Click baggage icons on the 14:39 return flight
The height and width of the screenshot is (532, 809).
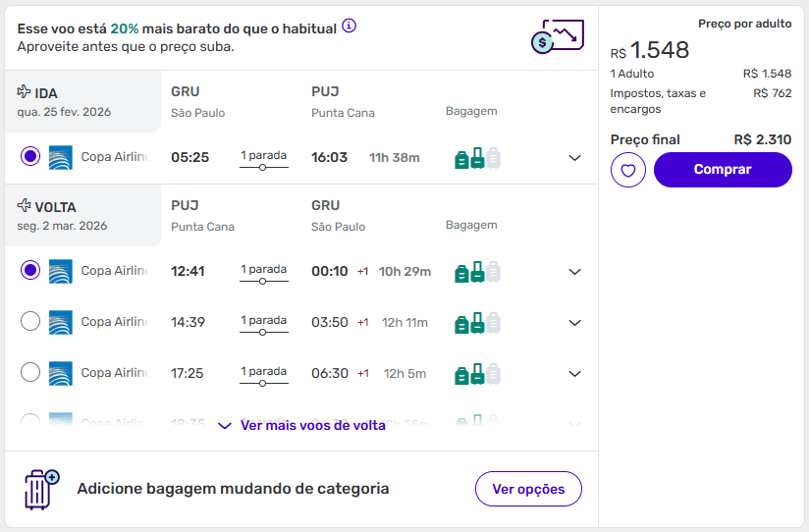[477, 323]
